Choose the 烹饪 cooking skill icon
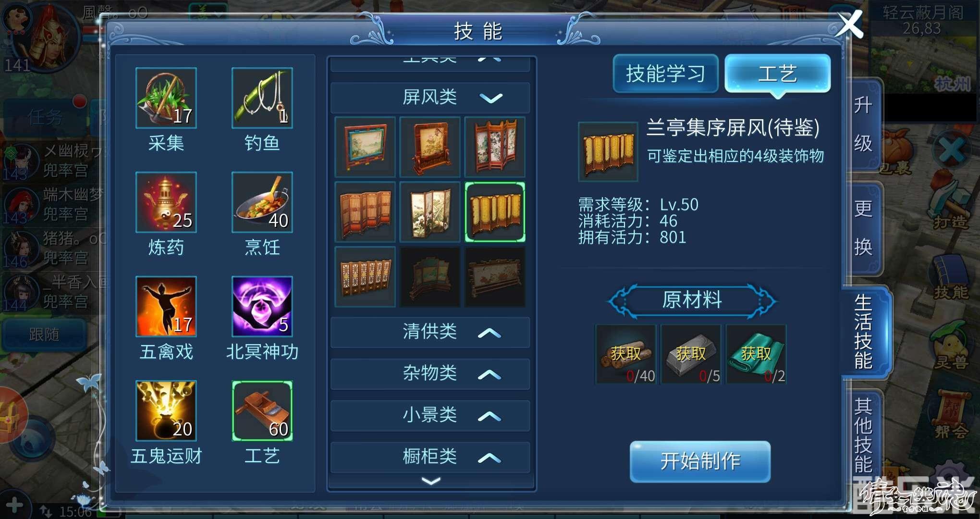This screenshot has width=980, height=519. point(262,202)
